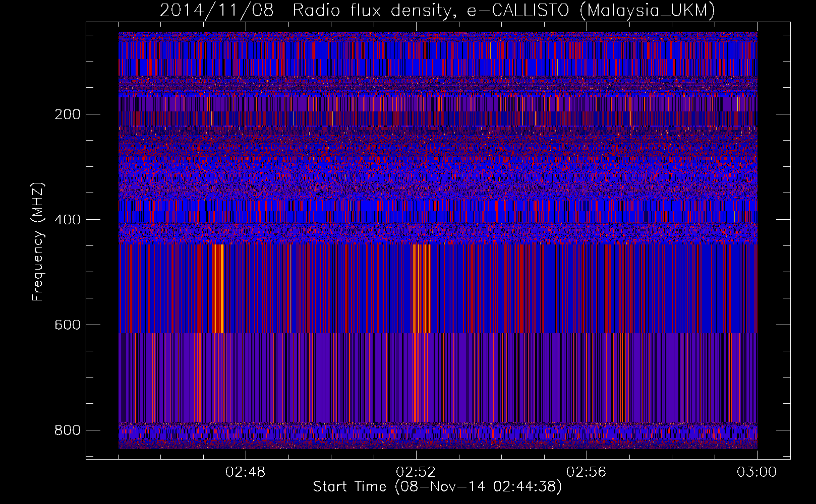The width and height of the screenshot is (816, 504).
Task: Click the 400 frequency axis label
Action: coord(68,220)
